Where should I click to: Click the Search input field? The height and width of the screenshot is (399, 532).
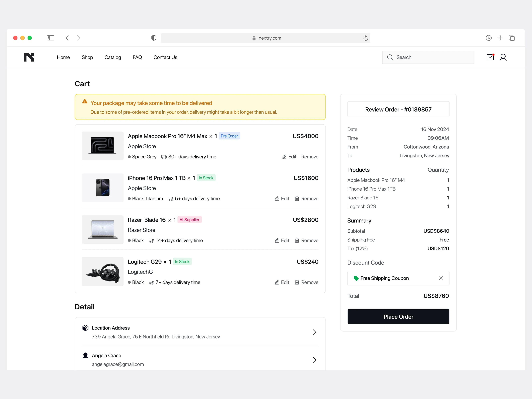point(428,57)
